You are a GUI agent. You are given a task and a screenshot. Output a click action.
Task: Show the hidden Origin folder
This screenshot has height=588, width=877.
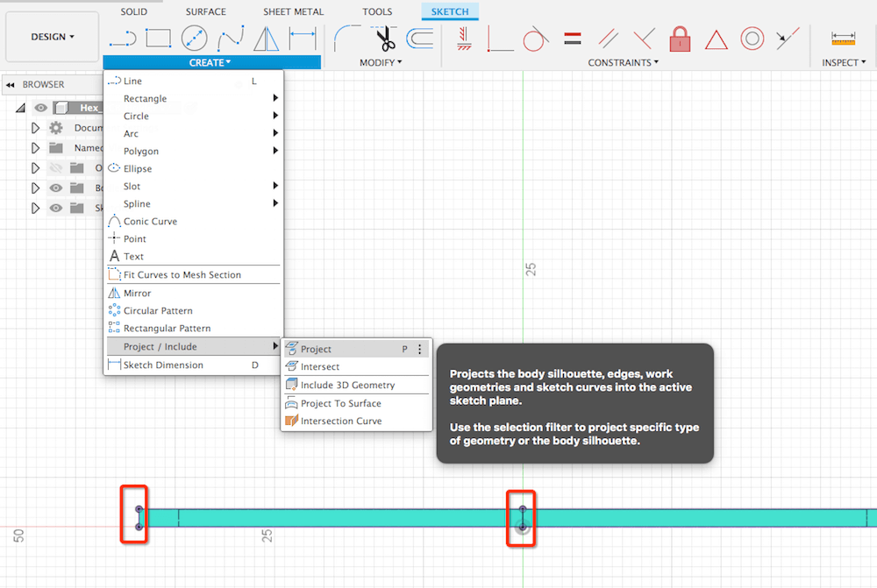tap(56, 168)
